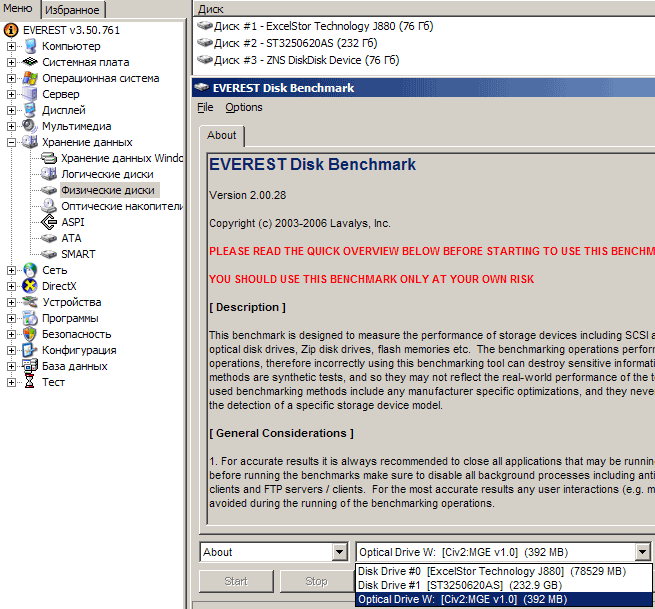Click the Тест hourglass icon
Image resolution: width=655 pixels, height=609 pixels.
30,382
